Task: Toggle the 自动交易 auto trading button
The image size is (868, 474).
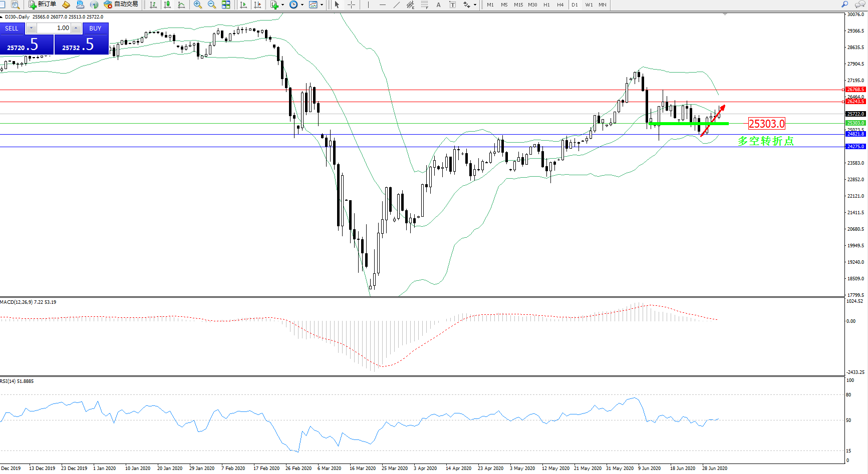Action: click(121, 5)
